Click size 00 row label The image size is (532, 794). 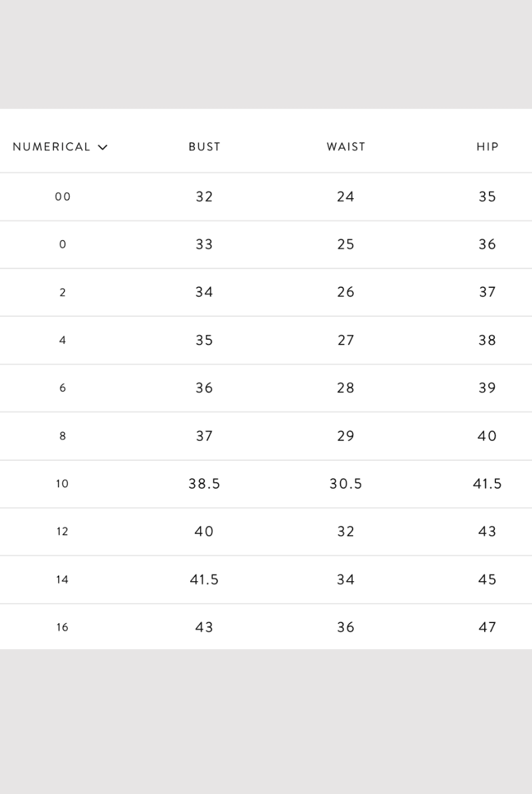[63, 196]
